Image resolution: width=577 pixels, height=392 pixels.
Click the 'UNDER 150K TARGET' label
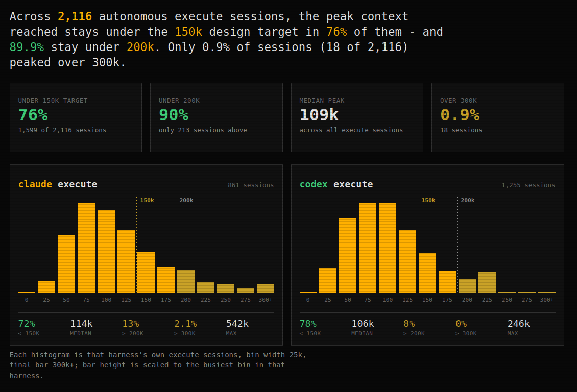pos(53,101)
